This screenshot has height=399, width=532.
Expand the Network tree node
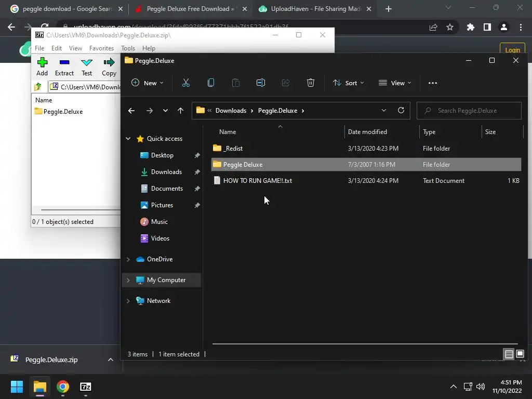[x=128, y=301]
